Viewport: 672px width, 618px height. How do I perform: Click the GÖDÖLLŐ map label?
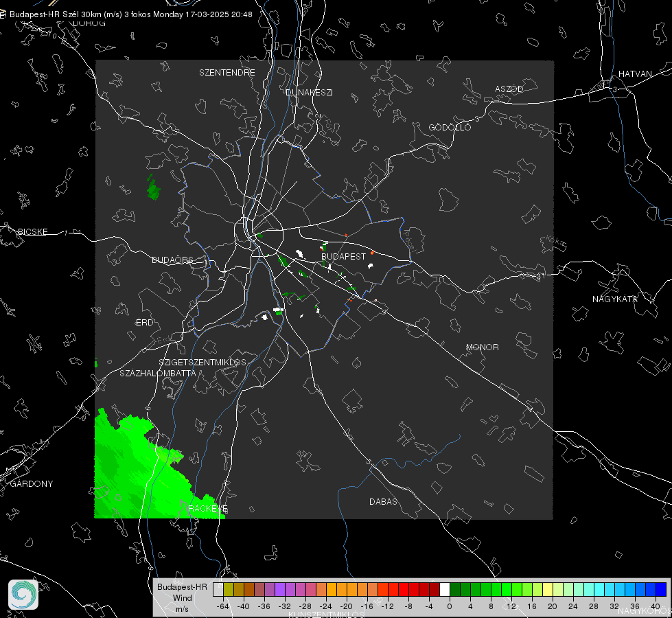coord(450,127)
